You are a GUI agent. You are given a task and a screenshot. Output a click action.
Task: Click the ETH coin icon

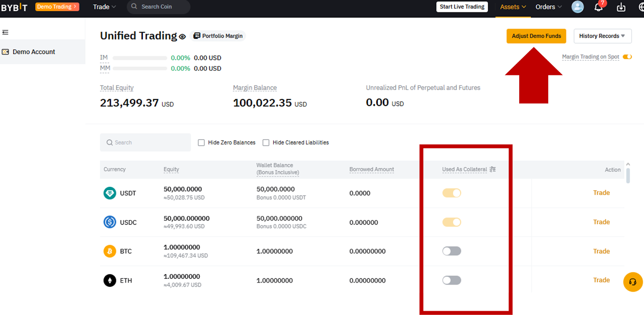[110, 280]
